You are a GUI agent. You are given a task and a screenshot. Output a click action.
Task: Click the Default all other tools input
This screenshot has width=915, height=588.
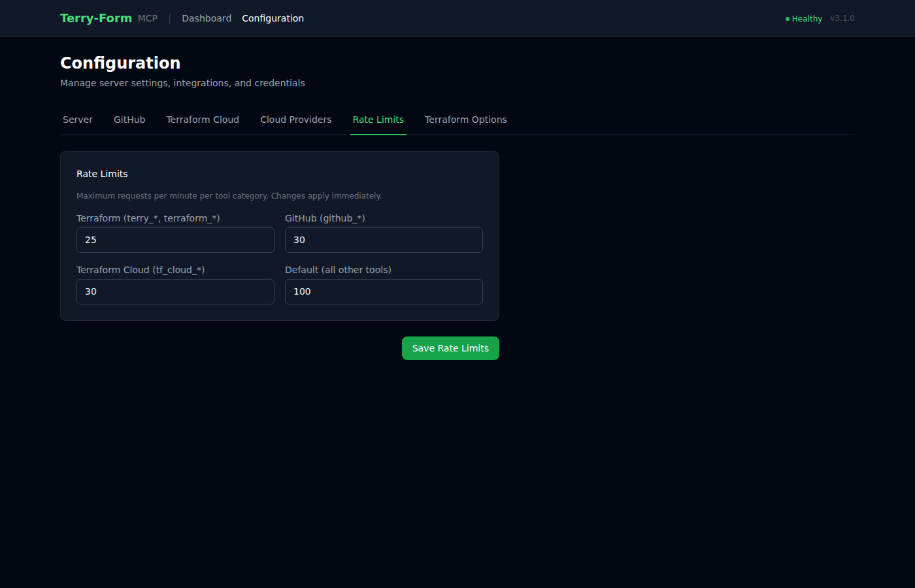click(384, 291)
